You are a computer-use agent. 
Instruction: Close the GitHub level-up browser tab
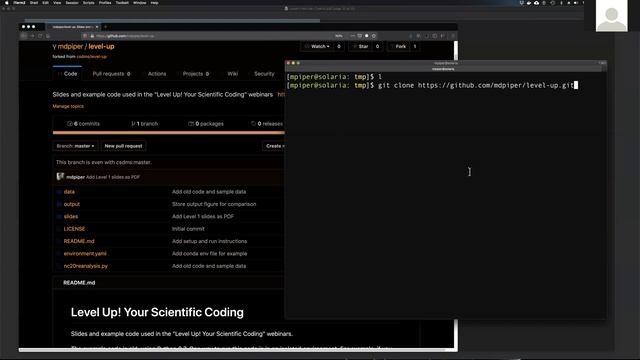click(97, 27)
